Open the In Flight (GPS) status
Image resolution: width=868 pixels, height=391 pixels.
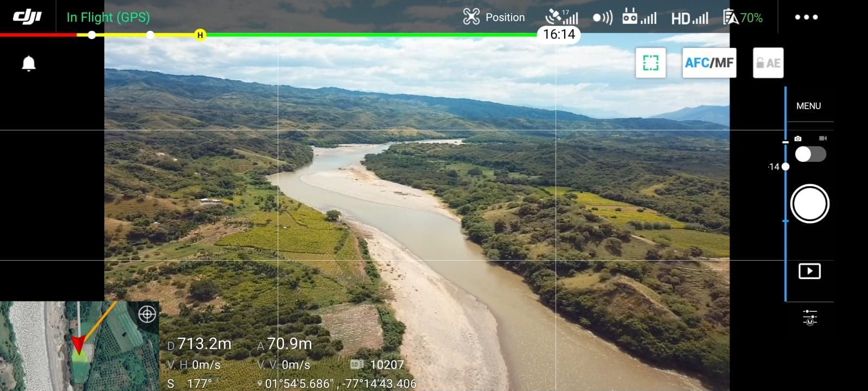click(108, 17)
